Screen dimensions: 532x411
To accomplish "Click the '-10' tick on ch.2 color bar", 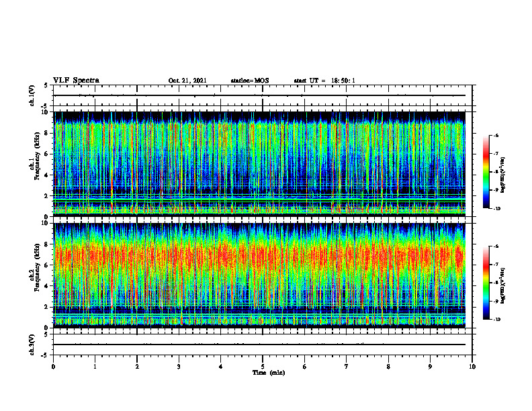I will (497, 320).
